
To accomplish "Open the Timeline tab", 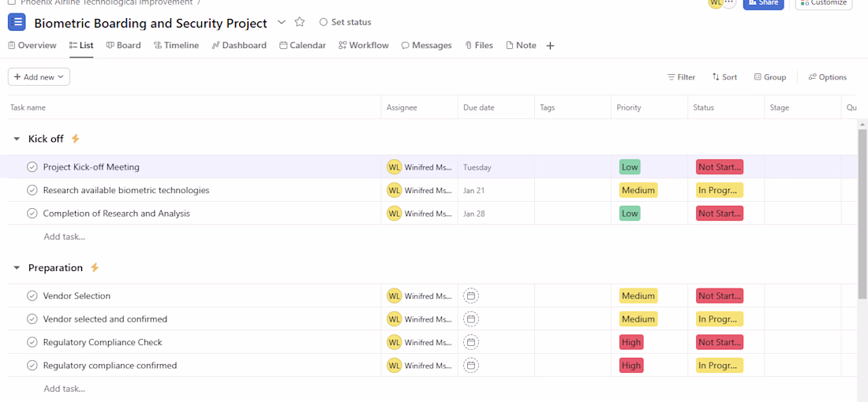I will coord(177,46).
